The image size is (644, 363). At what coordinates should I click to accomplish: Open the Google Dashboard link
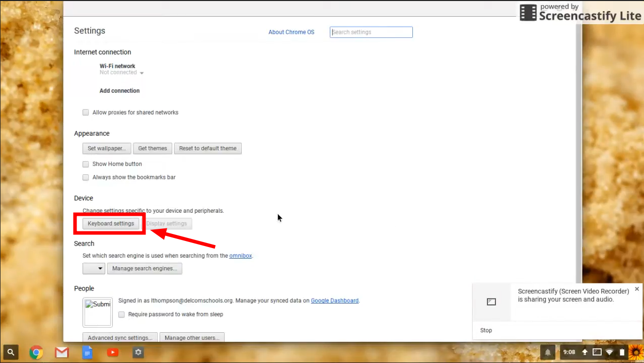pos(334,300)
